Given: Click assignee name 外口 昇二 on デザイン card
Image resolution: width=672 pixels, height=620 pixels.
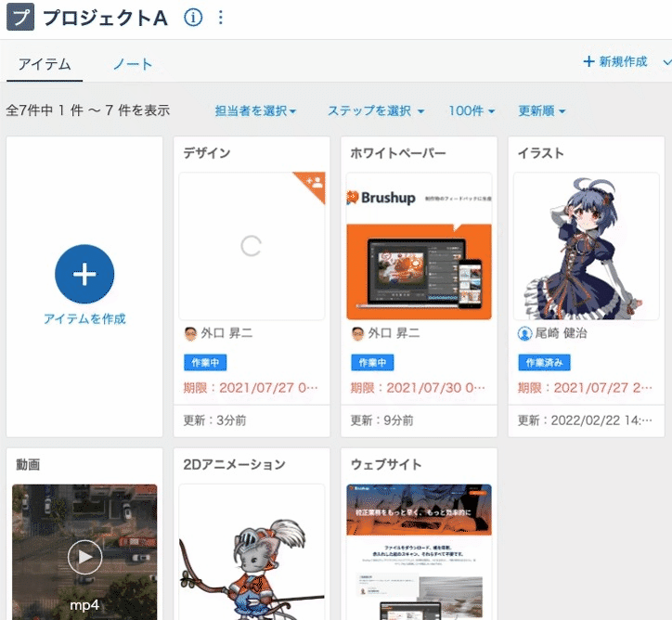Looking at the screenshot, I should pos(226,333).
